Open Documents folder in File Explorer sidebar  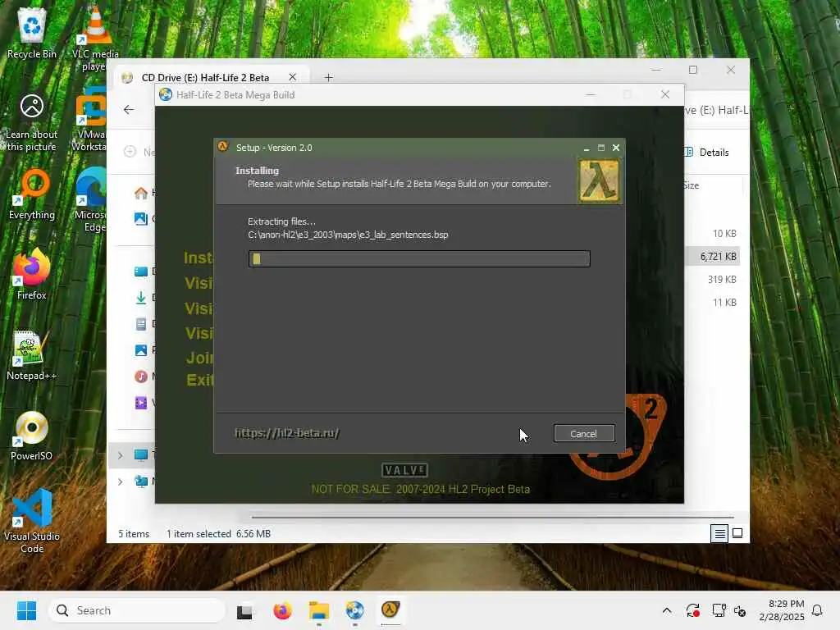[x=141, y=323]
